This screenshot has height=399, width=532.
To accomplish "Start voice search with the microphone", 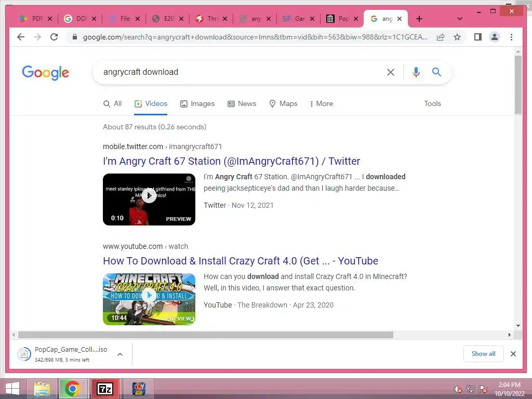I will 416,72.
